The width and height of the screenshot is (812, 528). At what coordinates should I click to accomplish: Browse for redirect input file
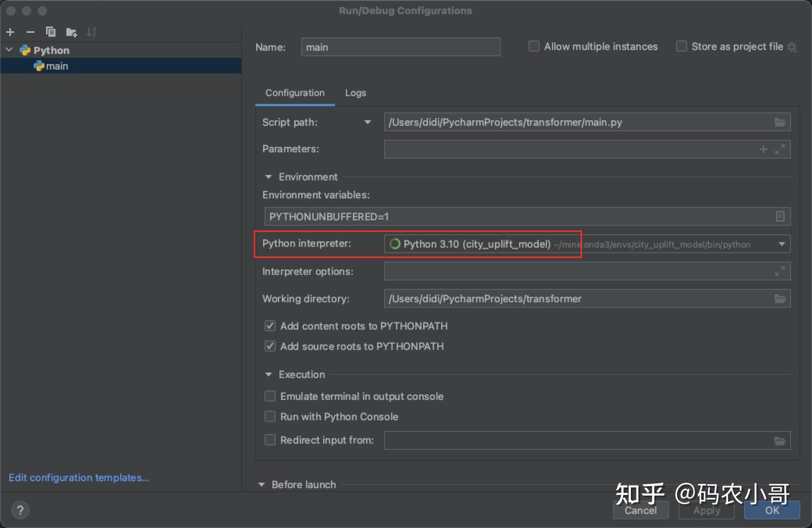point(780,441)
